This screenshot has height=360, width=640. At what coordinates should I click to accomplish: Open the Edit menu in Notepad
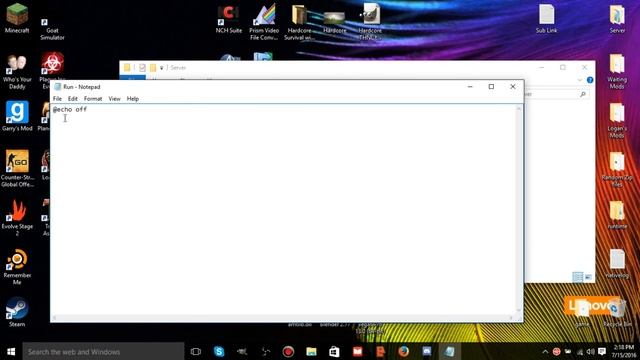tap(73, 99)
